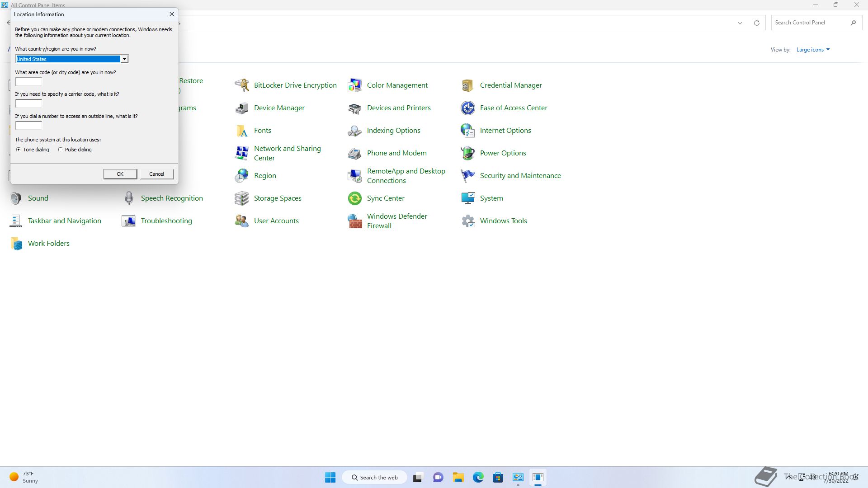Open the Phone and Modem link
The width and height of the screenshot is (868, 488).
click(396, 153)
